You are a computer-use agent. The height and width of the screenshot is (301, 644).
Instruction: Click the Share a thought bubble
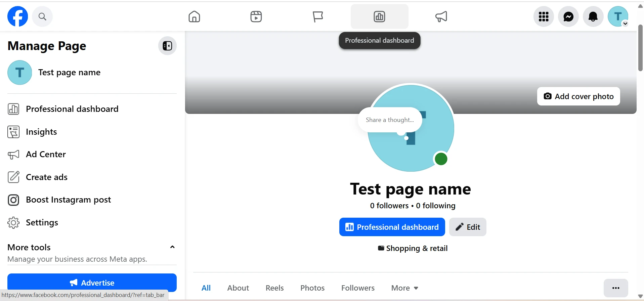(x=390, y=120)
